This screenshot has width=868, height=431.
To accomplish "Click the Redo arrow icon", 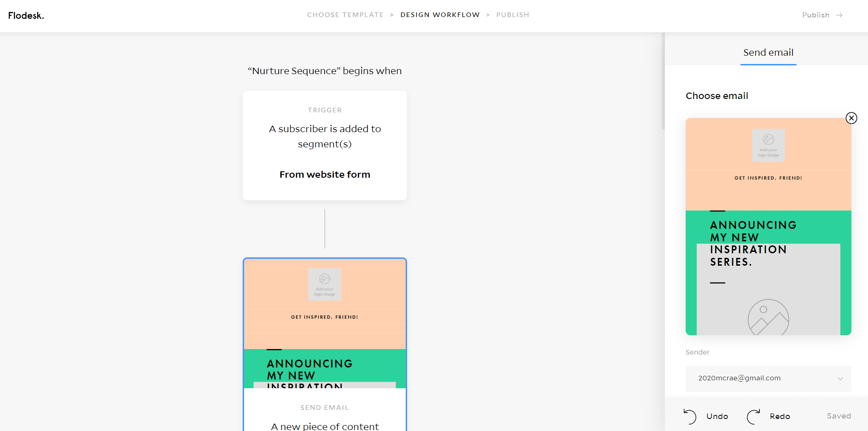I will (753, 416).
